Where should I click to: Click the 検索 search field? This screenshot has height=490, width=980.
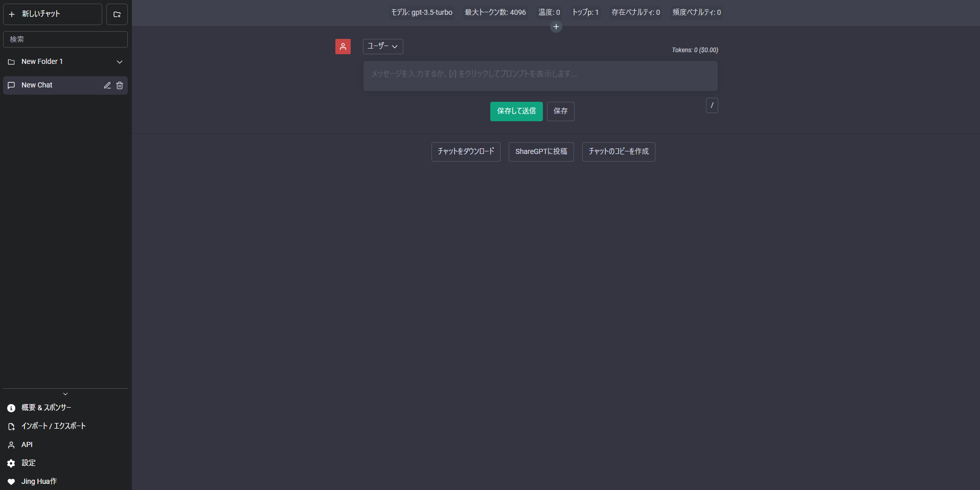(65, 39)
